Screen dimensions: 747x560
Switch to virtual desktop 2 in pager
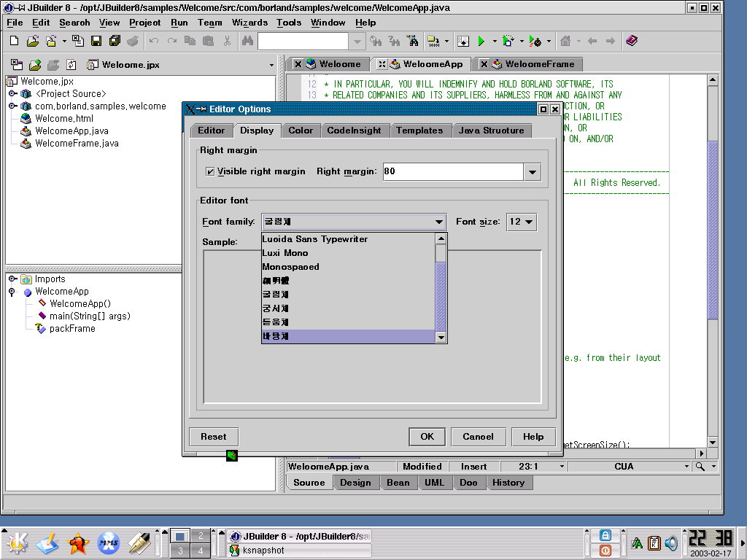pyautogui.click(x=201, y=536)
